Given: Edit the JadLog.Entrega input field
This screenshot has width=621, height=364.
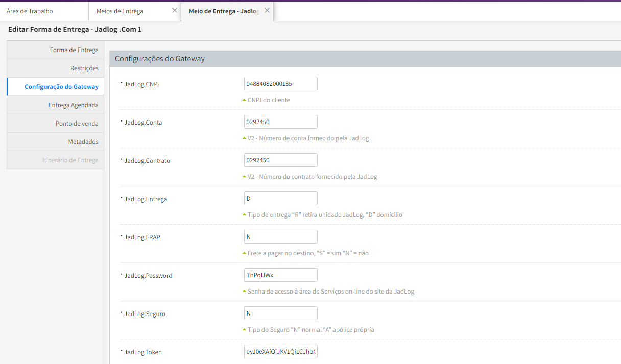Looking at the screenshot, I should (x=281, y=198).
